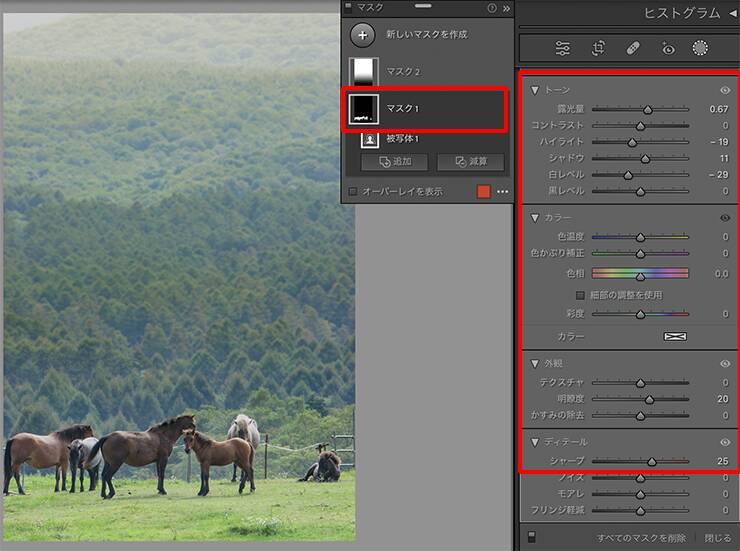Click the plus icon to create new mask
Viewport: 740px width, 551px height.
(362, 34)
